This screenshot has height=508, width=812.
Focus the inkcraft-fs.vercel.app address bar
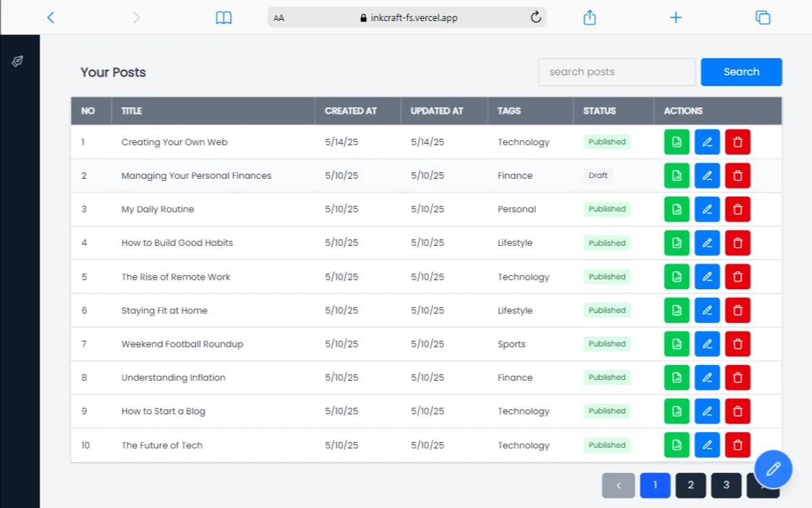407,18
